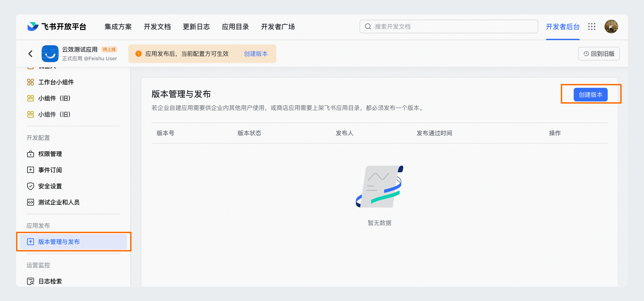This screenshot has height=301, width=644.
Task: Open 测试企业和人员 in the sidebar
Action: click(73, 202)
